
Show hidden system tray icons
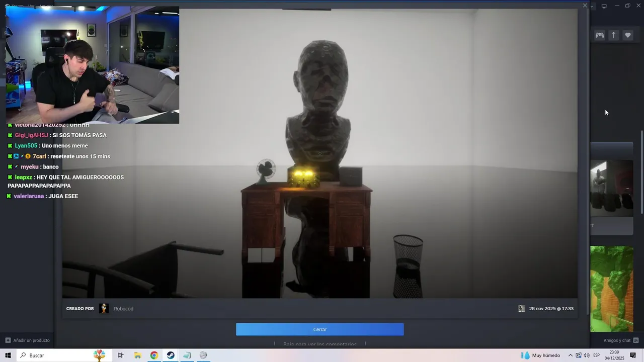pyautogui.click(x=570, y=355)
